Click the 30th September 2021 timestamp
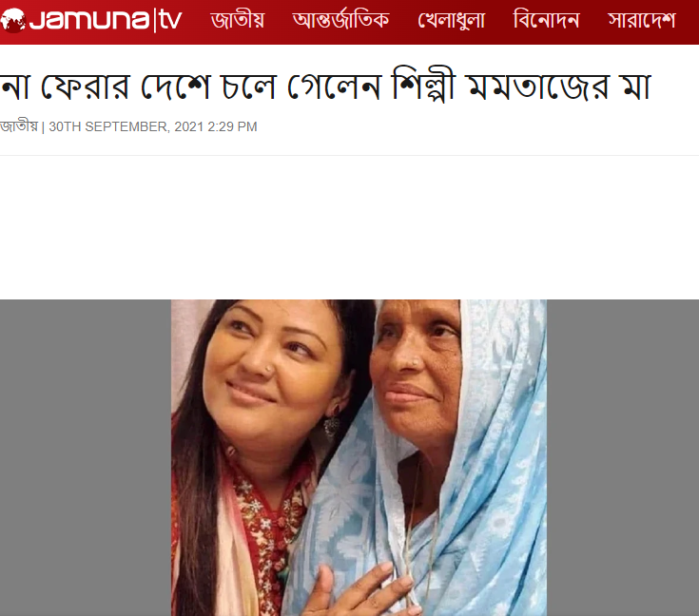699x616 pixels. tap(153, 127)
